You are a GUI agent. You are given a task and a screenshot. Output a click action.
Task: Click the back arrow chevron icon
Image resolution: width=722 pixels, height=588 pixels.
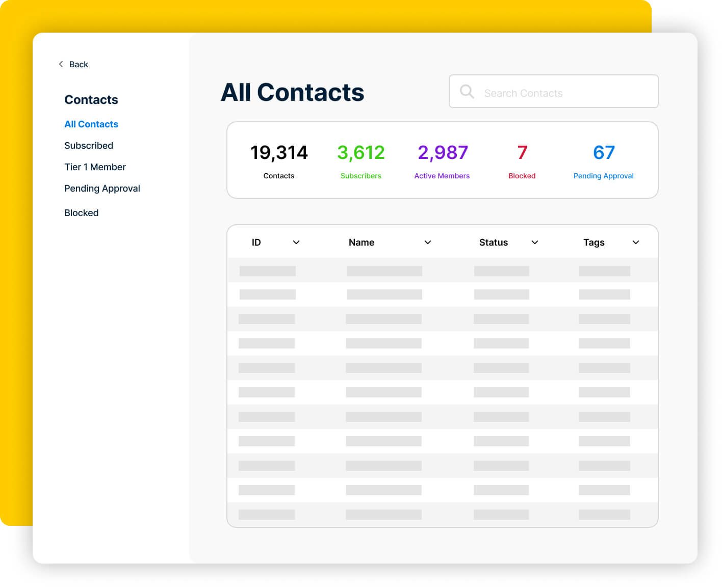61,64
